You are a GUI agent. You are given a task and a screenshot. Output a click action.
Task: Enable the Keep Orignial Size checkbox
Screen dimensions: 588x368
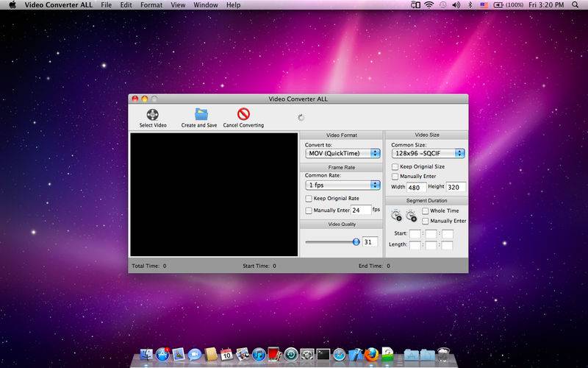click(x=395, y=166)
